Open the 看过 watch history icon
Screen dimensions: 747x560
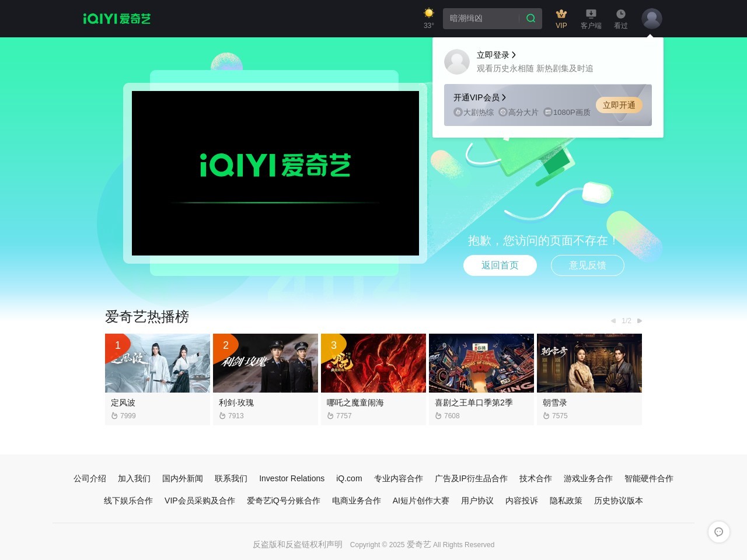tap(620, 14)
